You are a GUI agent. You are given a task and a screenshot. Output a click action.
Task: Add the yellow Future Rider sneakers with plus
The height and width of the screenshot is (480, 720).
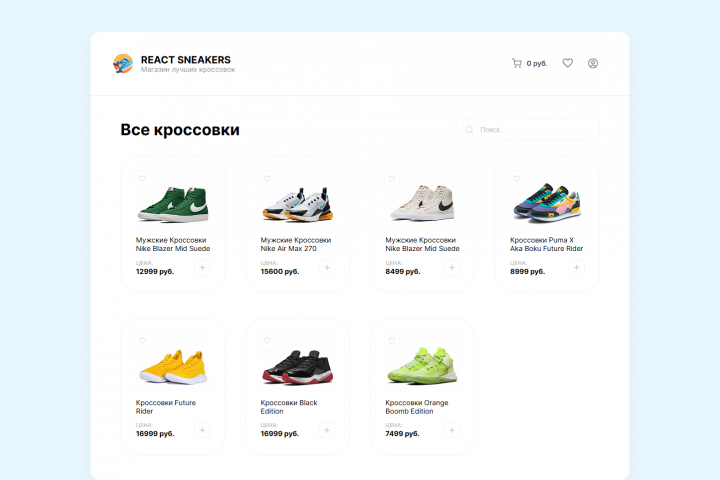click(202, 430)
